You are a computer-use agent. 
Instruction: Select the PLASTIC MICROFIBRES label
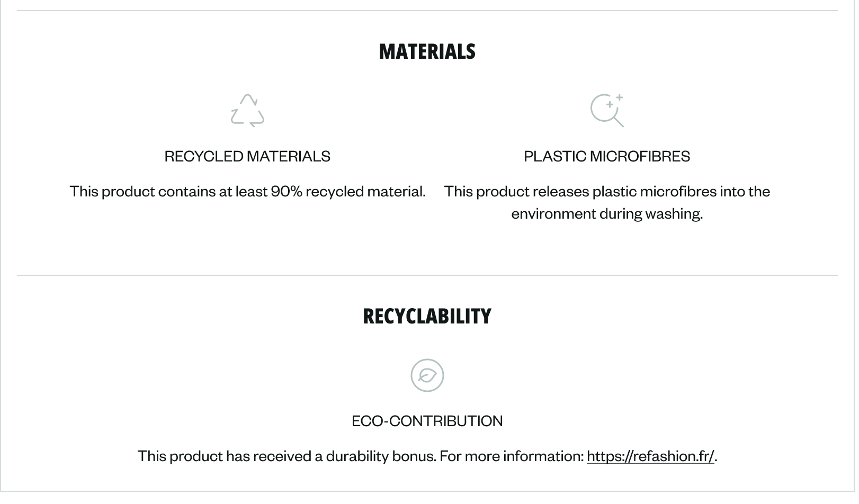(607, 156)
